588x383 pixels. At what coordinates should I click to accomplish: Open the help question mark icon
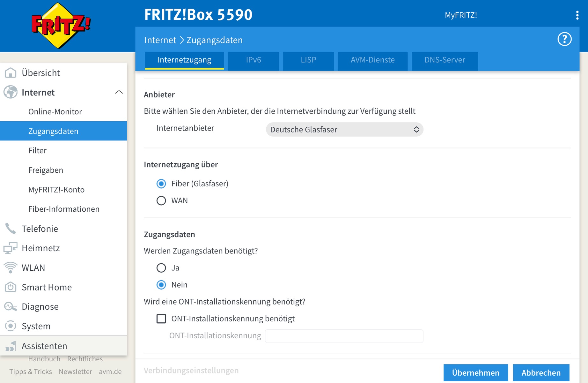[x=564, y=39]
